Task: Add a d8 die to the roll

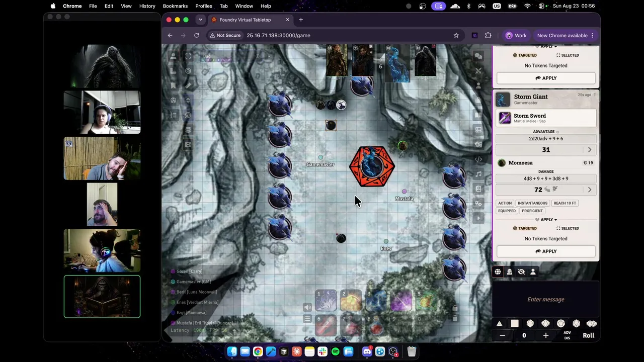Action: (x=530, y=324)
